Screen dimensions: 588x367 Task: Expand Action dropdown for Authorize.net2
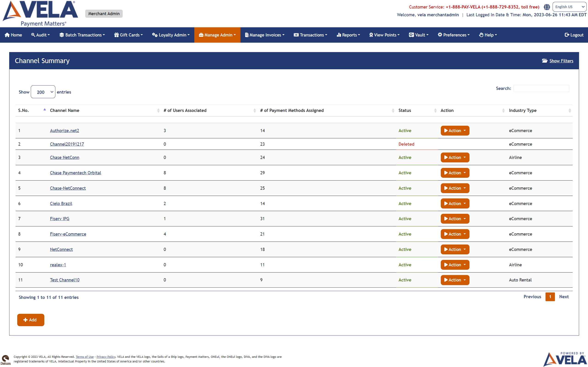click(455, 131)
